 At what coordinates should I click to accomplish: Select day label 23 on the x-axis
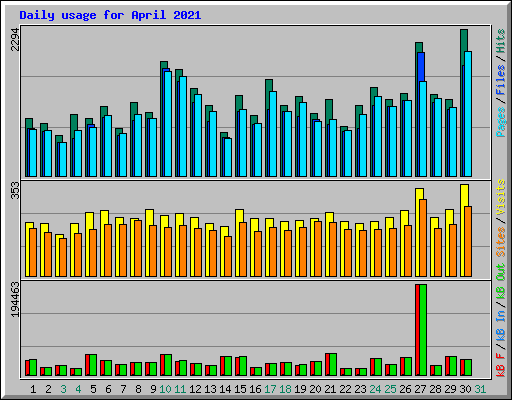pos(360,389)
